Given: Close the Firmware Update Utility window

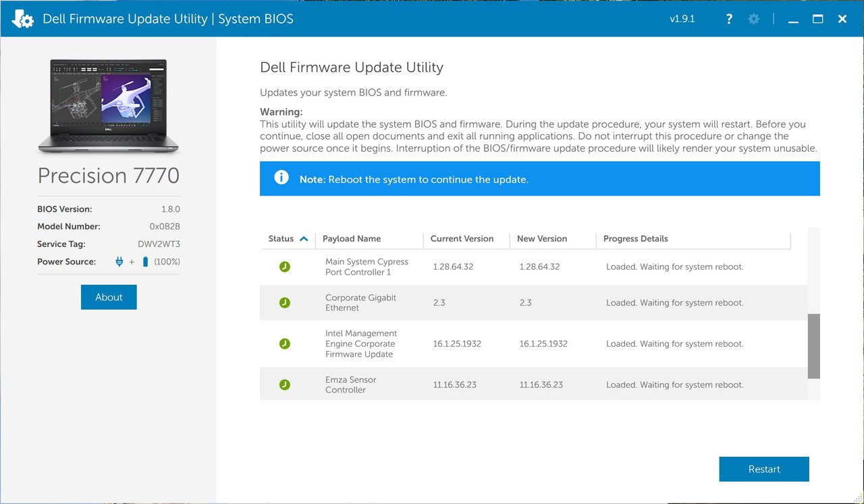Looking at the screenshot, I should tap(842, 19).
